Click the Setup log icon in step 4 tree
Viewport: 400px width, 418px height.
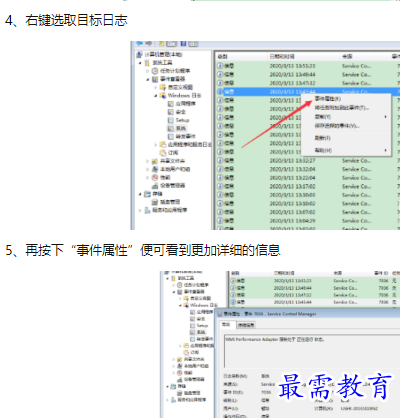(171, 120)
